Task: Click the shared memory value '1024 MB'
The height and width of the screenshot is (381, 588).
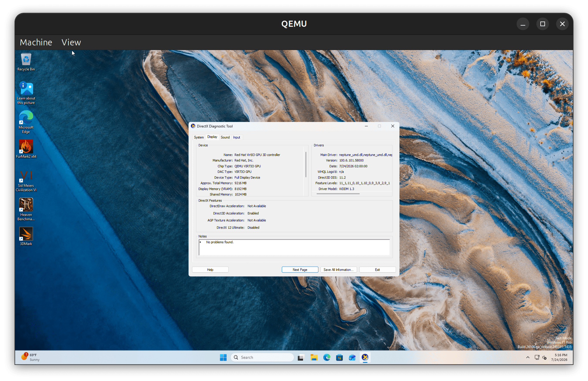Action: pyautogui.click(x=240, y=194)
